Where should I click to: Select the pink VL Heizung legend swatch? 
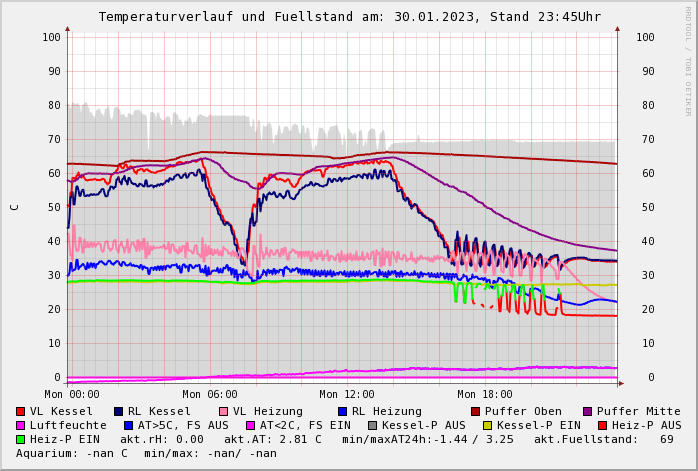click(224, 412)
